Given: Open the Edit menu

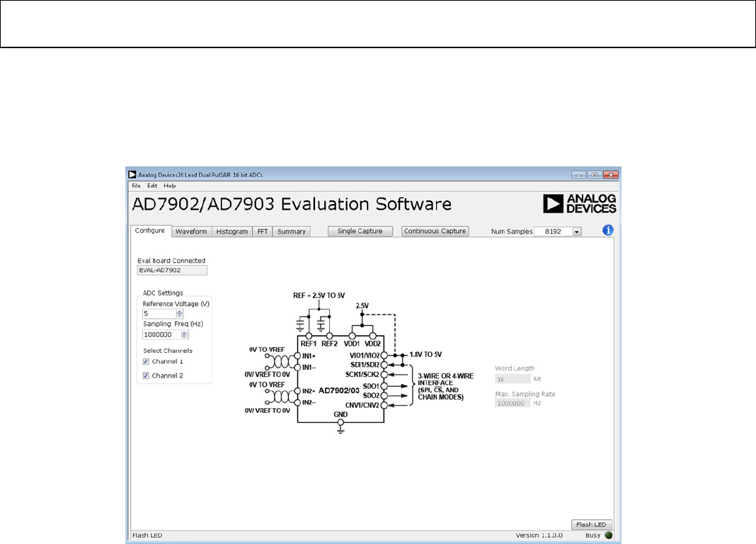Looking at the screenshot, I should pos(151,186).
